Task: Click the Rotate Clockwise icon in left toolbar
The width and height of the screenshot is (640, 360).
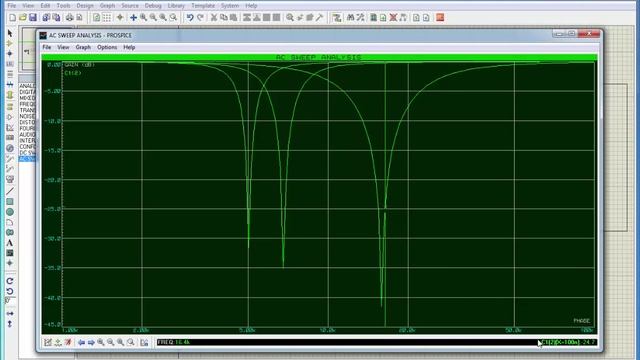Action: (10, 281)
